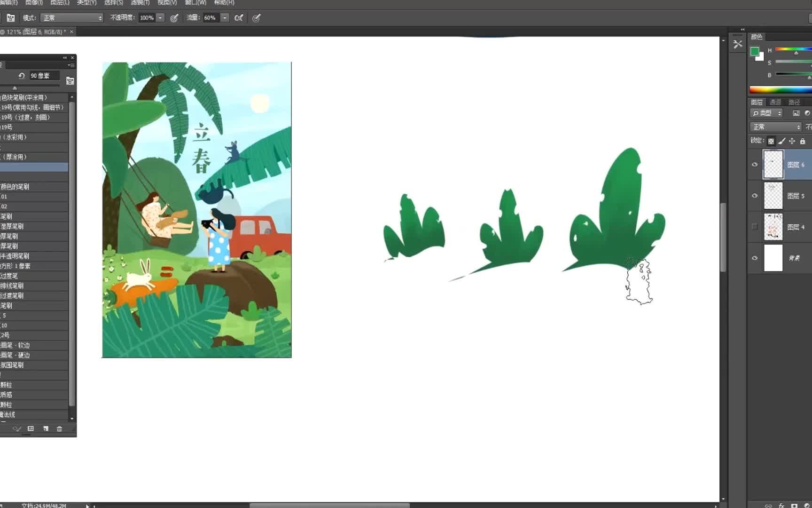The image size is (812, 508).
Task: Switch to the 通道 channels tab
Action: point(775,102)
